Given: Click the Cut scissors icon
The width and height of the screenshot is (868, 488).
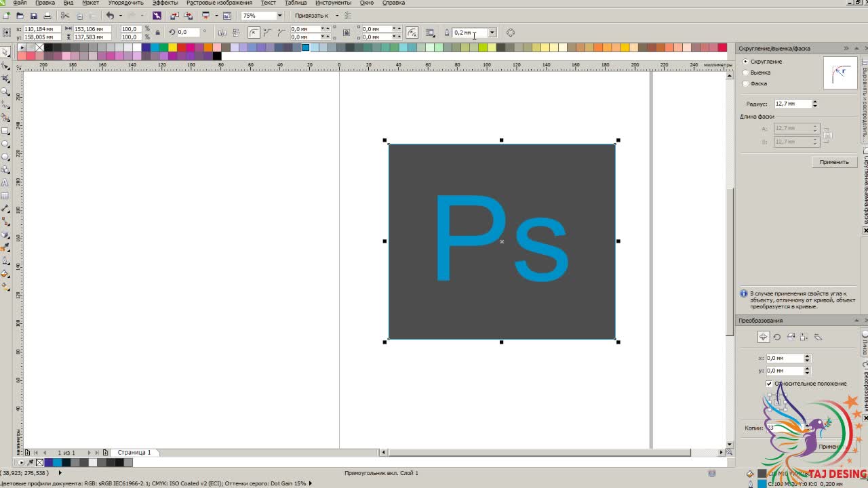Looking at the screenshot, I should click(x=65, y=15).
